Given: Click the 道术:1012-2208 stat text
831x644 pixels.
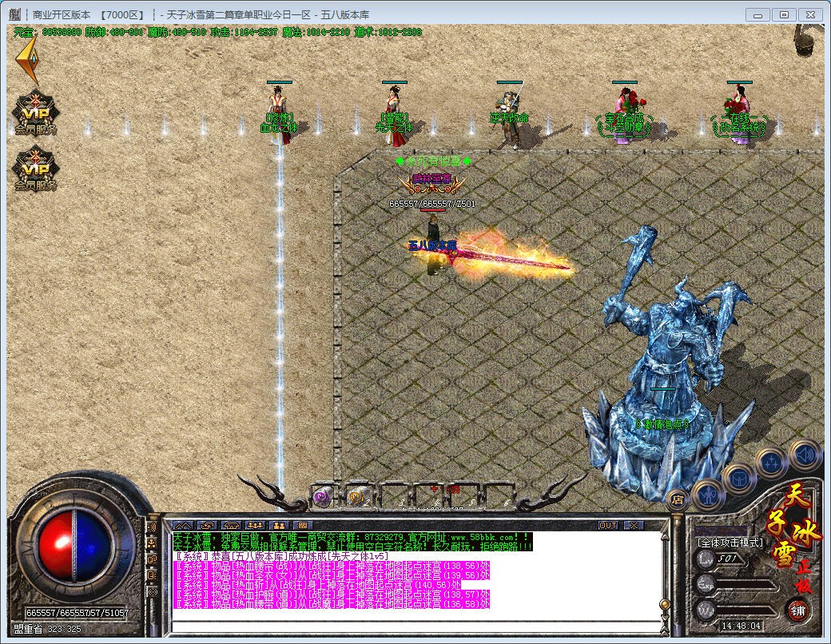Looking at the screenshot, I should point(388,32).
